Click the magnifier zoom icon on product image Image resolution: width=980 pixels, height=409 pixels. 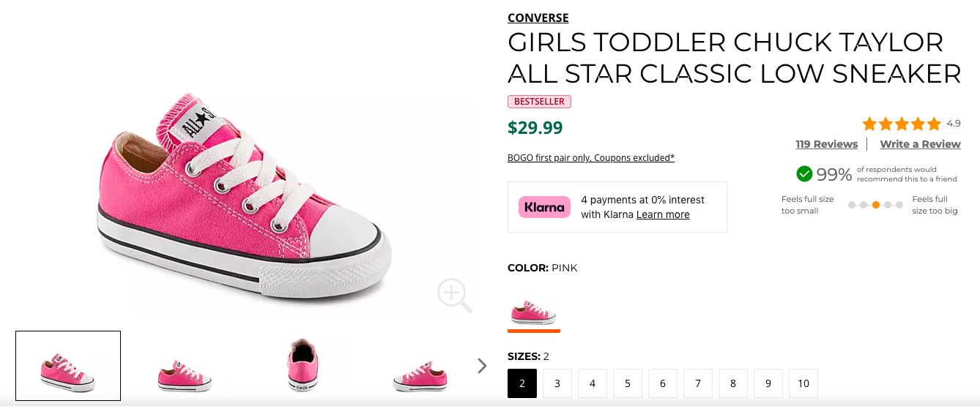[454, 295]
